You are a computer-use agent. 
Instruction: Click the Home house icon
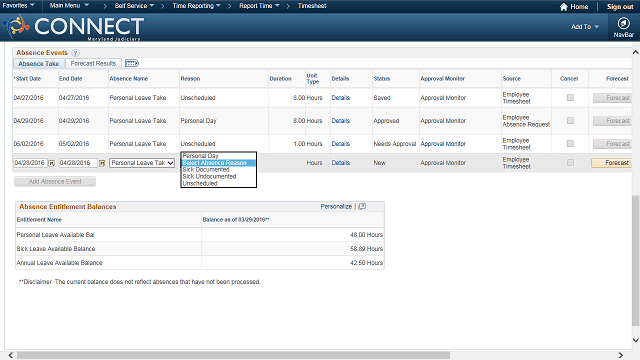[564, 7]
